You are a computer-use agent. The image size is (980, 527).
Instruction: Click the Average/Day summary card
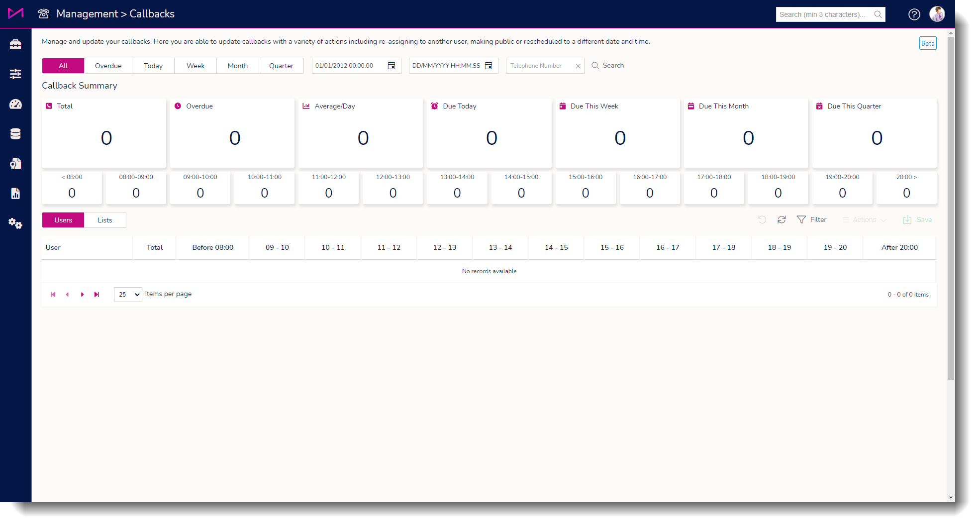click(361, 133)
